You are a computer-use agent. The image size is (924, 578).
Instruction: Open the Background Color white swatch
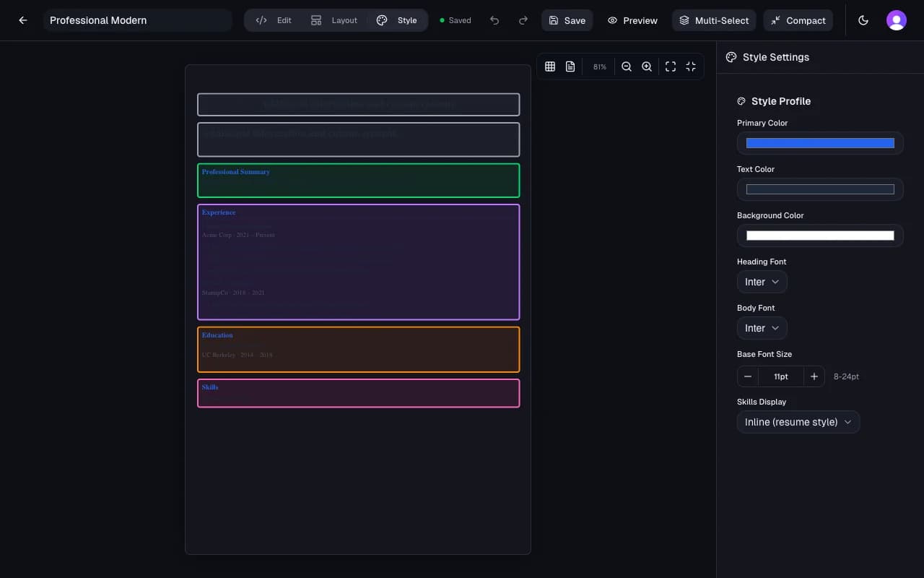(820, 236)
